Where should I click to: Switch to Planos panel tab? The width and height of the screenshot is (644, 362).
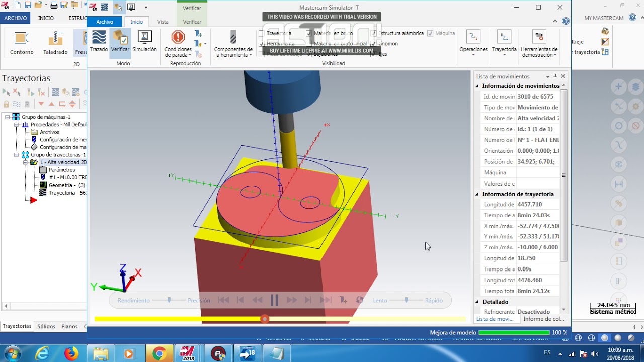[x=69, y=326]
